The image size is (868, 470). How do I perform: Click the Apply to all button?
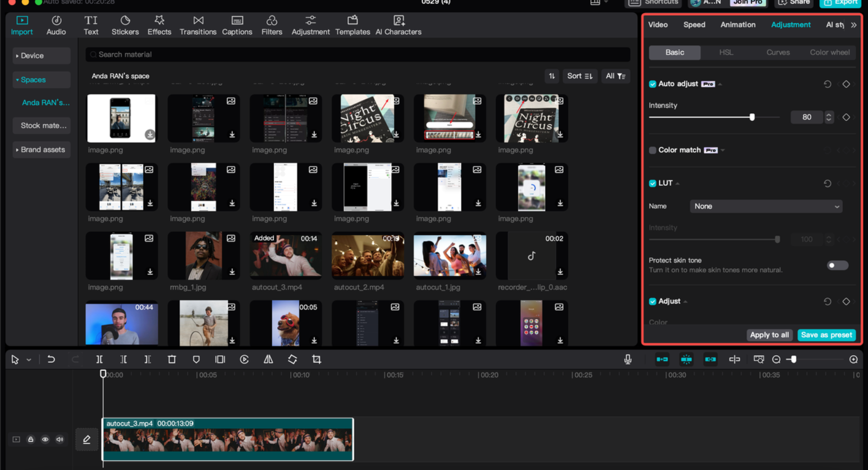(769, 335)
